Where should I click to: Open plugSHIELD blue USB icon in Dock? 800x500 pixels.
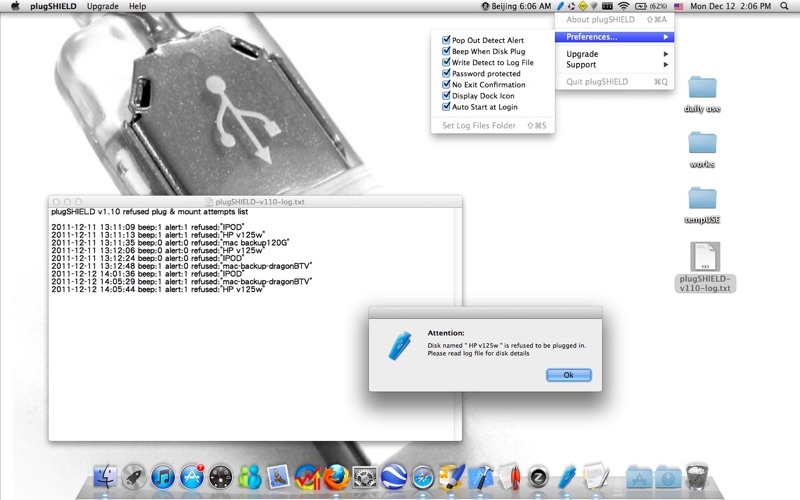[x=567, y=478]
